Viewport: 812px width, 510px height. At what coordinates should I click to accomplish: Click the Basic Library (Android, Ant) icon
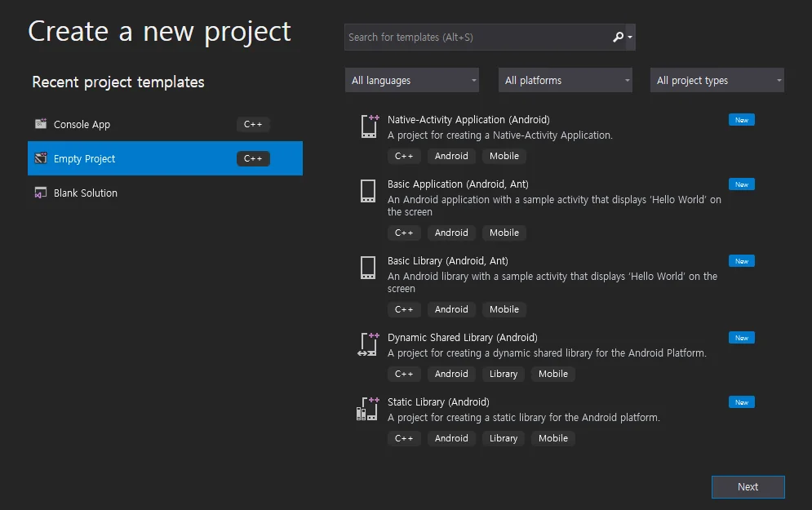[x=368, y=268]
